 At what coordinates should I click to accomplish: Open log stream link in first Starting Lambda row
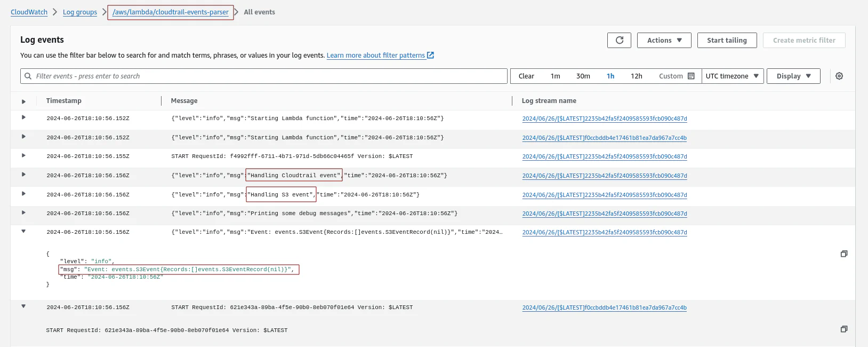pos(605,119)
